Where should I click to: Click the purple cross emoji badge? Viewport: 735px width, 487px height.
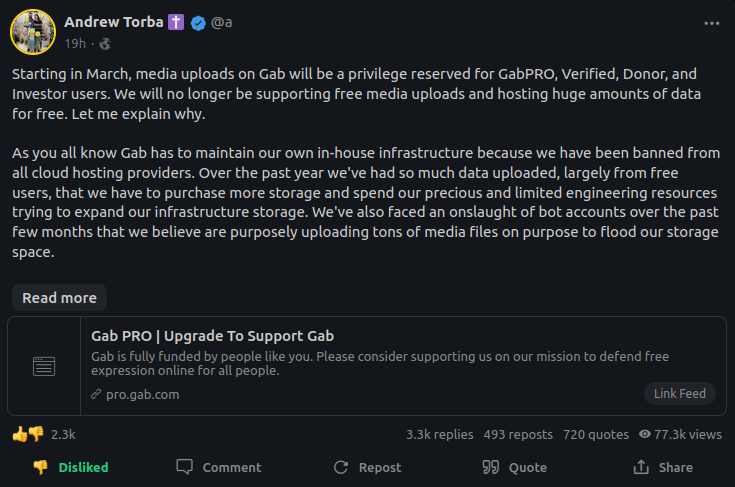[176, 22]
